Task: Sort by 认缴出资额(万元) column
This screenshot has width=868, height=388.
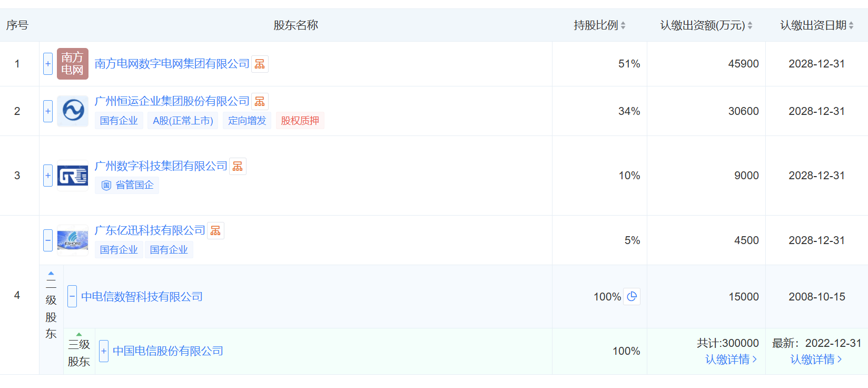Action: click(x=750, y=25)
